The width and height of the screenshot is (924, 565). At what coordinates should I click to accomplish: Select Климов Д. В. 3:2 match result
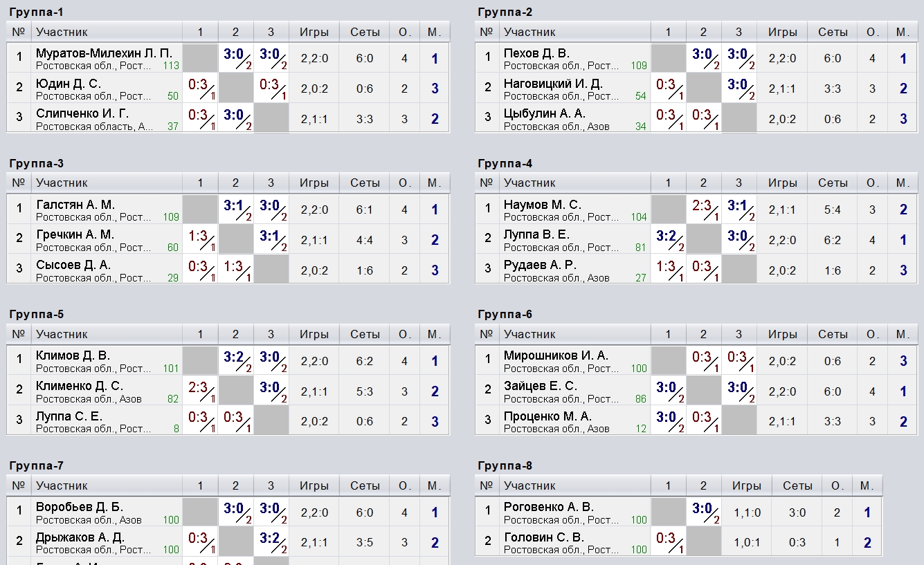pyautogui.click(x=236, y=361)
